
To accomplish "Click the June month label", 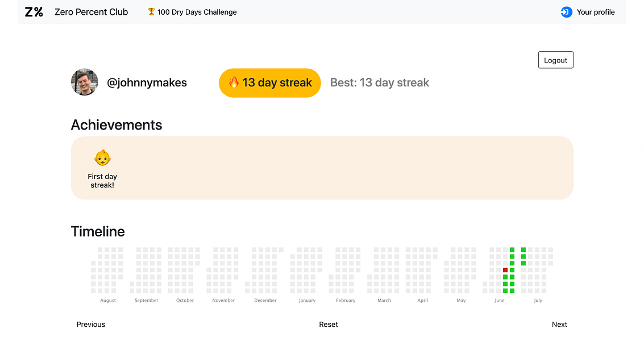I will (499, 301).
